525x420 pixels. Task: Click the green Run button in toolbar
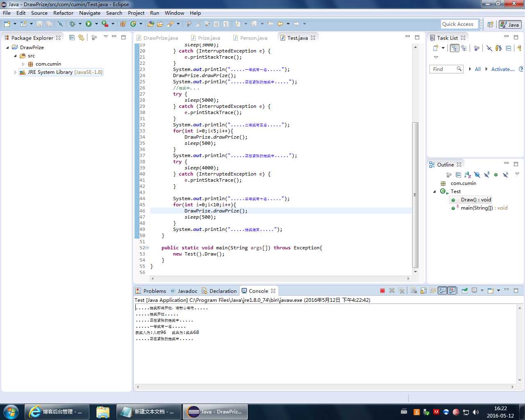click(88, 24)
